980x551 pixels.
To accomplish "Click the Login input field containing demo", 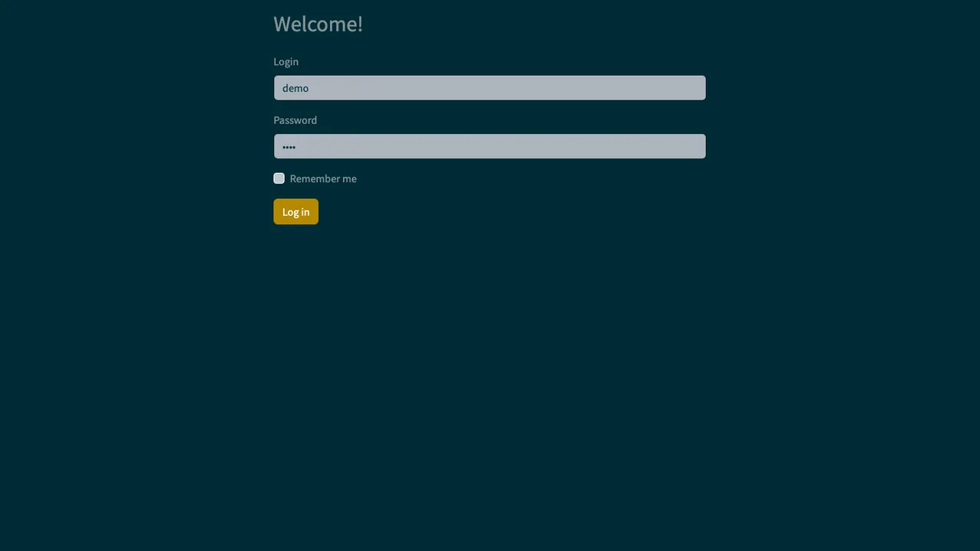I will coord(489,88).
